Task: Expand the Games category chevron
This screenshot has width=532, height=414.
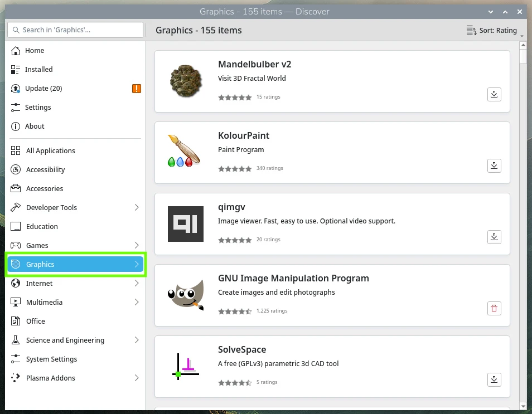Action: pyautogui.click(x=137, y=245)
